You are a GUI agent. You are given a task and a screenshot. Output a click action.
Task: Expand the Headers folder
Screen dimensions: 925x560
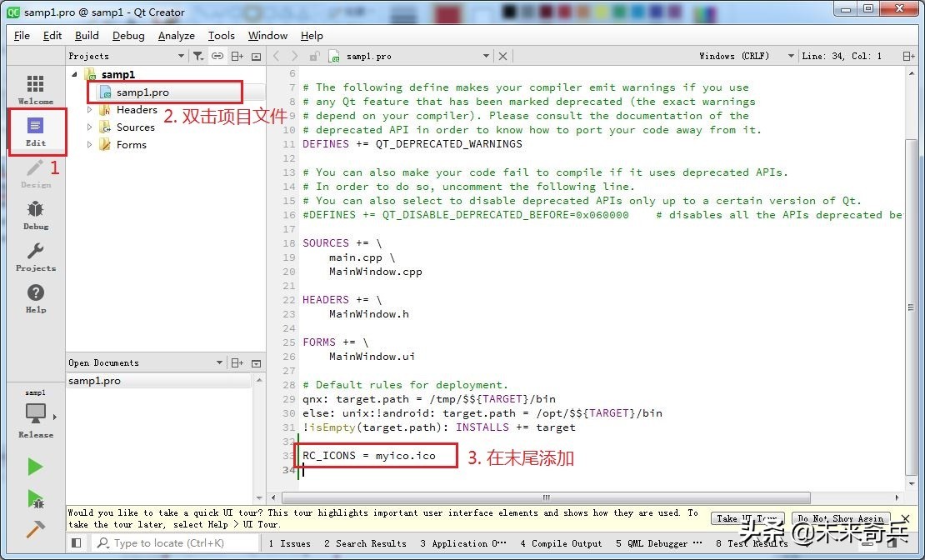tap(90, 110)
